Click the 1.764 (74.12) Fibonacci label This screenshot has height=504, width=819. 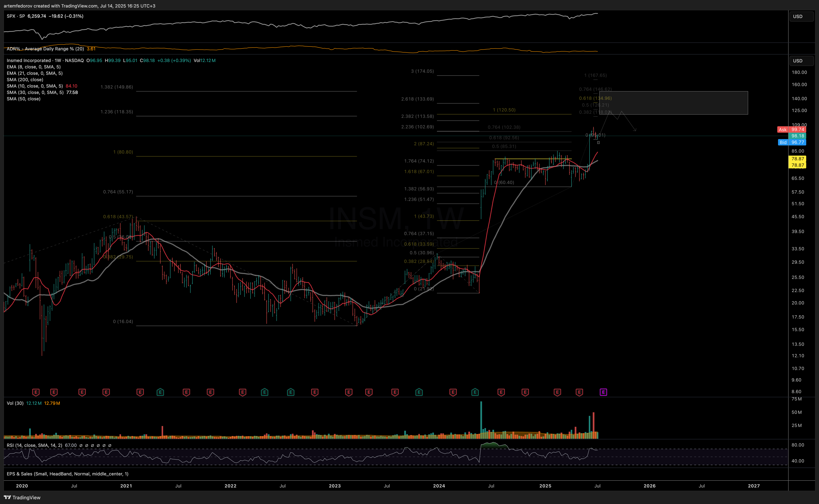pyautogui.click(x=419, y=161)
